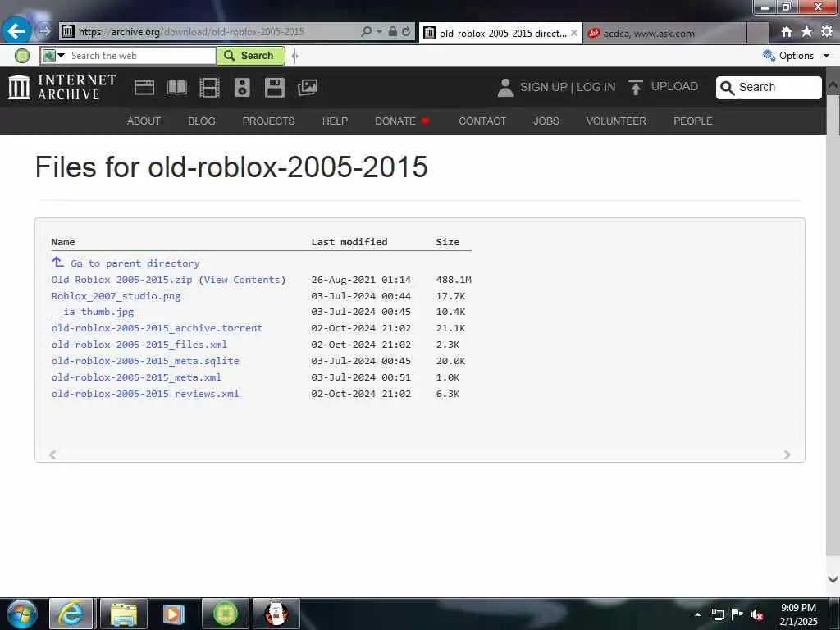Click the browser back arrow button
The width and height of the screenshot is (840, 630).
tap(16, 31)
